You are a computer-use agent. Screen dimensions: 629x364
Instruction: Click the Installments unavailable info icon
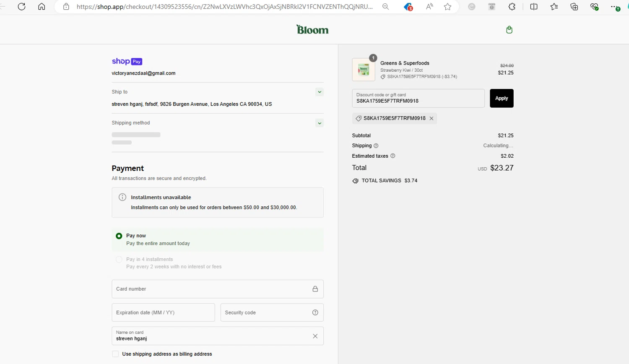[x=122, y=197]
